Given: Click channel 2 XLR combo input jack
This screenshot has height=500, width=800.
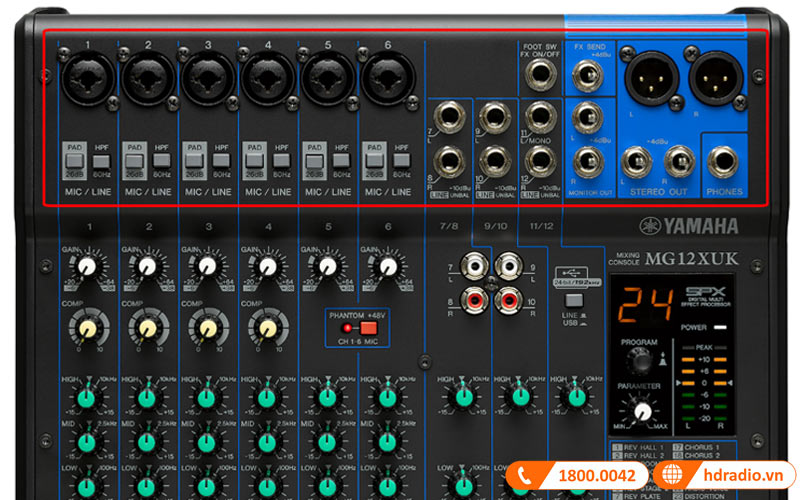Looking at the screenshot, I should pyautogui.click(x=148, y=78).
